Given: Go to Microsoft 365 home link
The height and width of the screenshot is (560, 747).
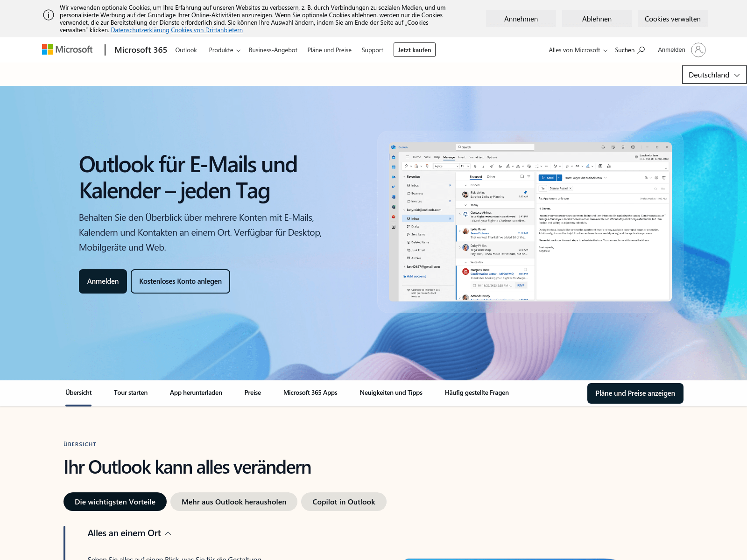Looking at the screenshot, I should pyautogui.click(x=141, y=50).
